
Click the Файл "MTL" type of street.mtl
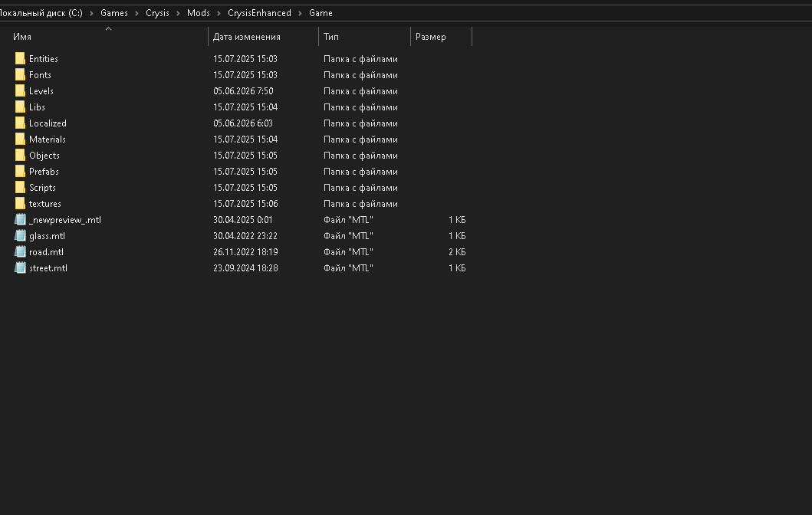coord(348,268)
